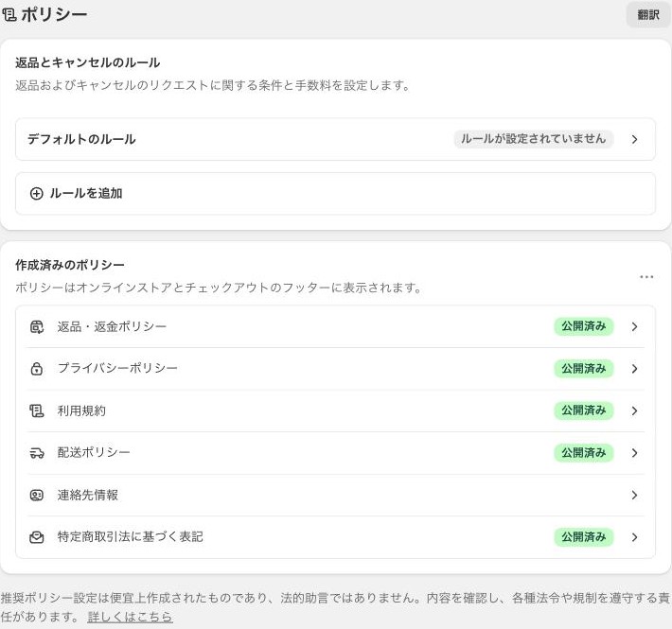Open 返品・返金ポリシー

pyautogui.click(x=335, y=326)
